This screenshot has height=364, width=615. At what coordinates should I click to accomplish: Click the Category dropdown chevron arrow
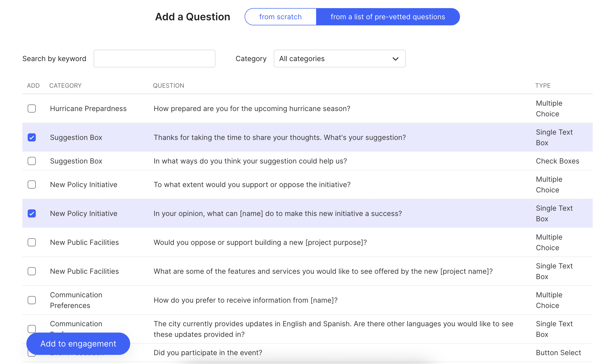tap(395, 59)
